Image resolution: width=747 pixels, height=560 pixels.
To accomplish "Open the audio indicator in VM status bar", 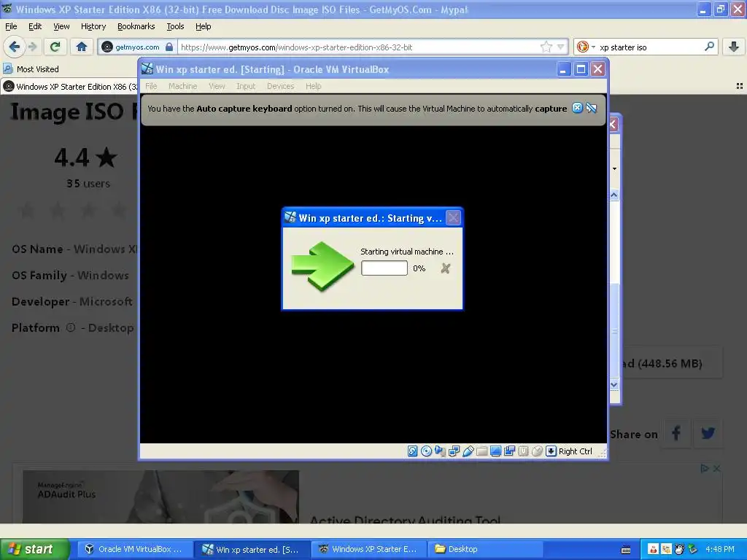I will pos(440,451).
